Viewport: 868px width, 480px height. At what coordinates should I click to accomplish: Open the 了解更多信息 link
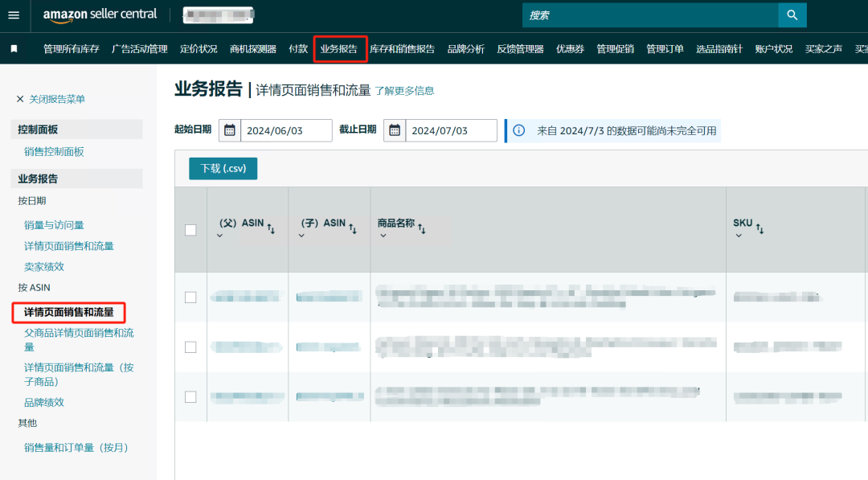pos(404,91)
